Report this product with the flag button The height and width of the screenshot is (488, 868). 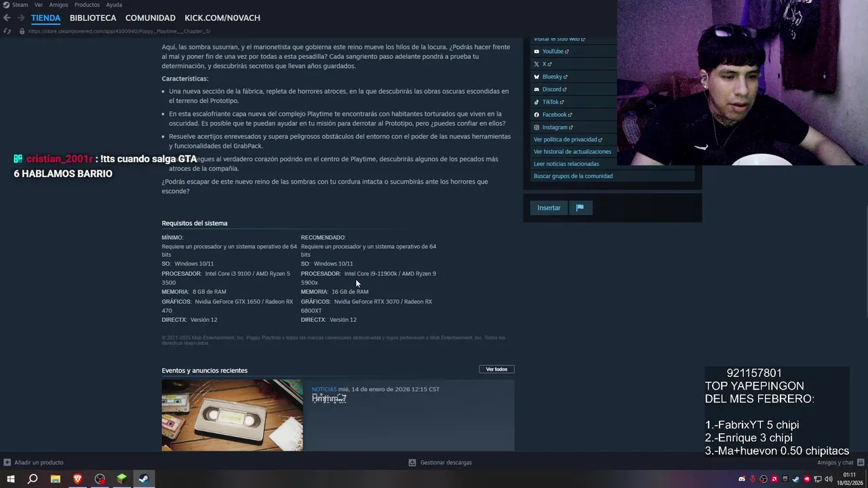580,207
